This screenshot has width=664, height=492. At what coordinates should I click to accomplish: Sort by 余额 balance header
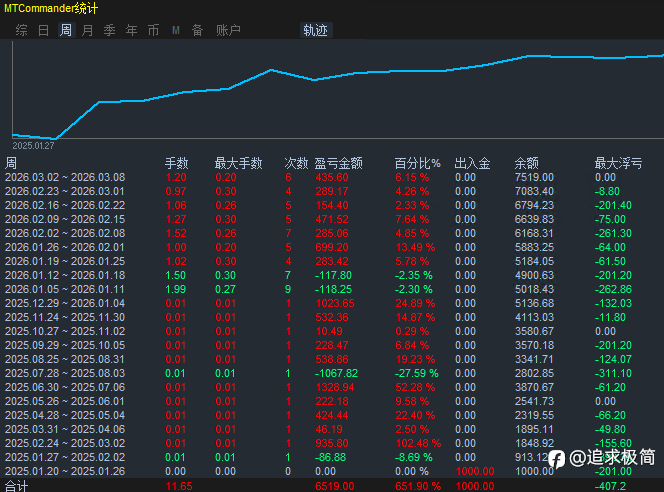pos(526,163)
